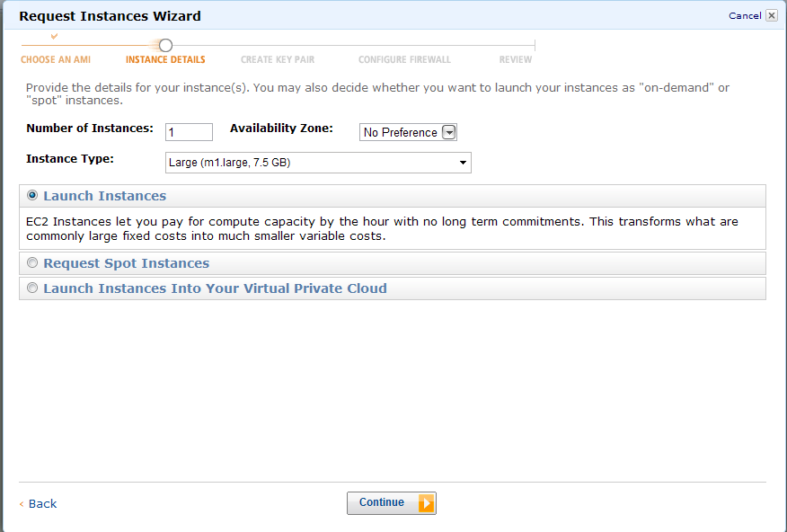
Task: Select the Instance Details step label
Action: [165, 60]
